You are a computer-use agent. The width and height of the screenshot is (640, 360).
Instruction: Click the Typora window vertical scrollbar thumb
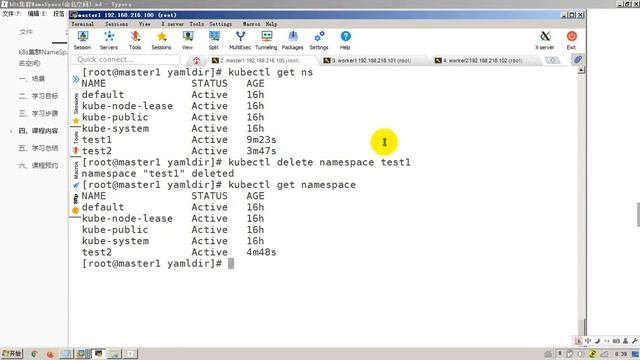638,214
